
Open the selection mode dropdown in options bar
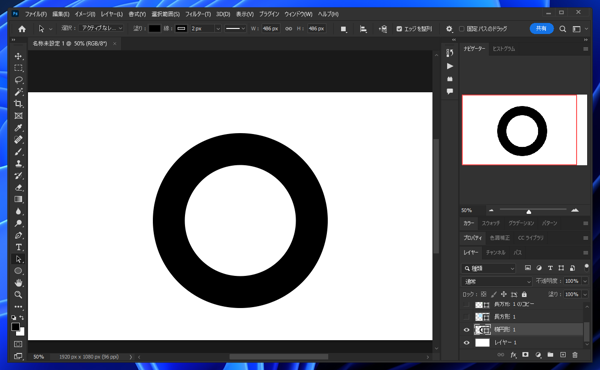[x=101, y=28]
